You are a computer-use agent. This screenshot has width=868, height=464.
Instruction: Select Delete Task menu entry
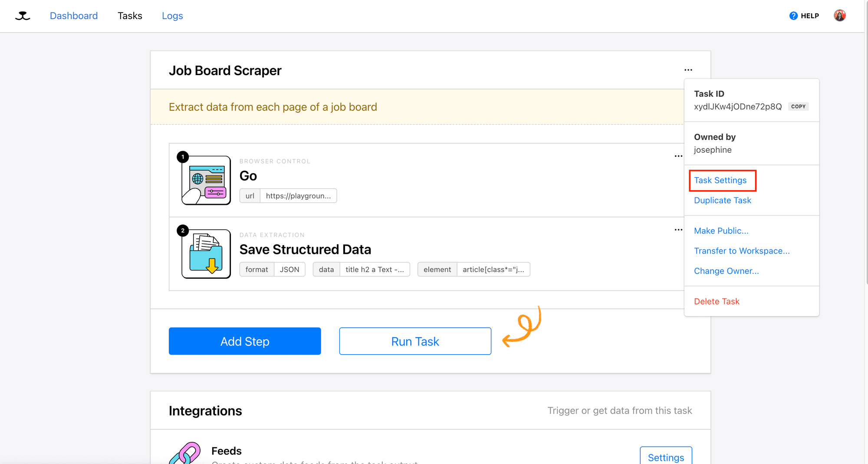717,301
